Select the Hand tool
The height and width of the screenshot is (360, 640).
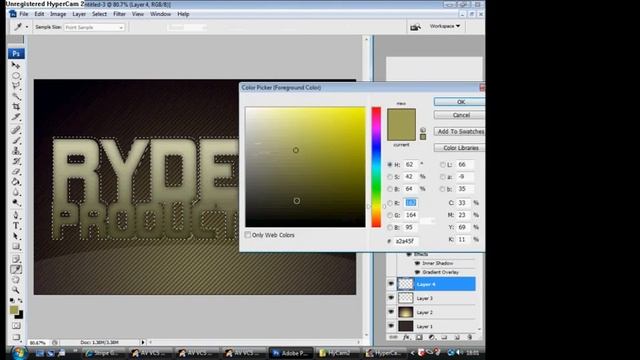(x=16, y=280)
